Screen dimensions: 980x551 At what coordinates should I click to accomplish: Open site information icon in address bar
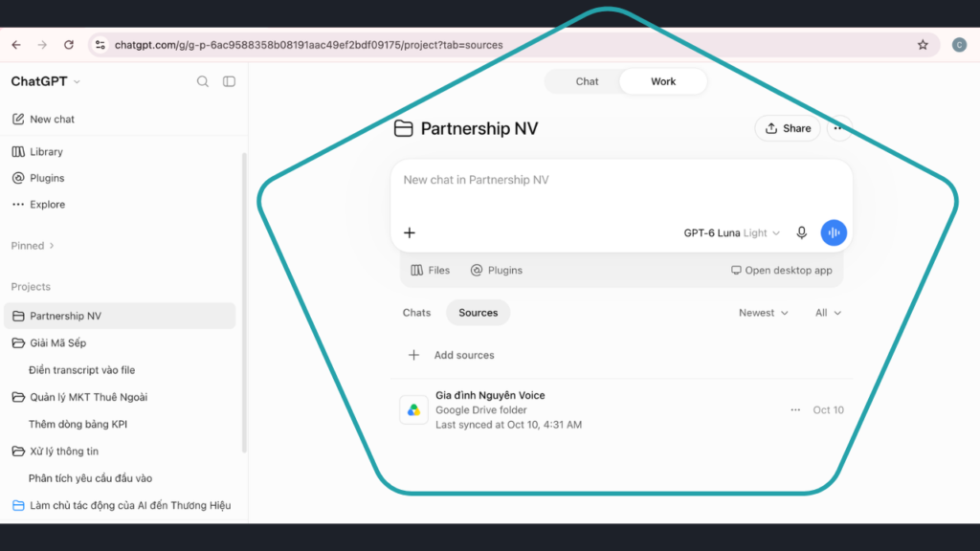point(100,45)
